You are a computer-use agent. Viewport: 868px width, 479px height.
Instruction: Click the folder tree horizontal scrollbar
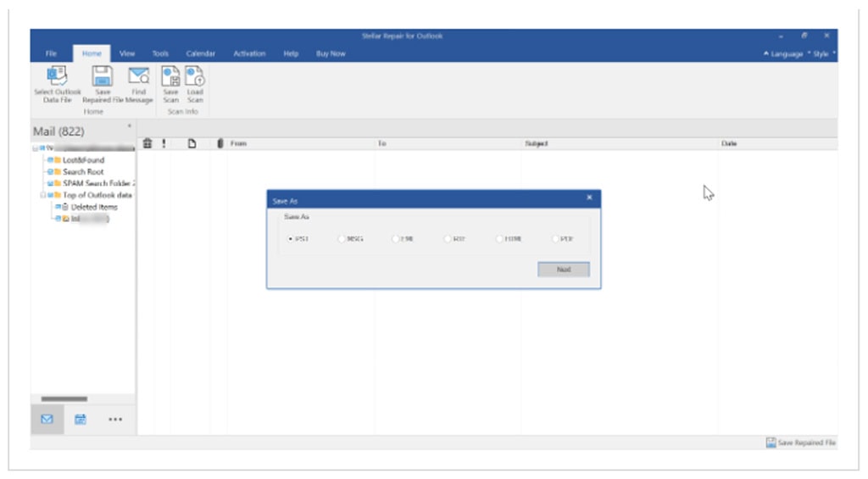[x=64, y=398]
